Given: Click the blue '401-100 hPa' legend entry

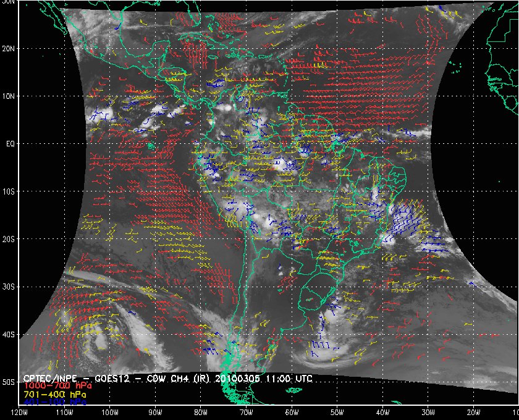Looking at the screenshot, I should (54, 403).
